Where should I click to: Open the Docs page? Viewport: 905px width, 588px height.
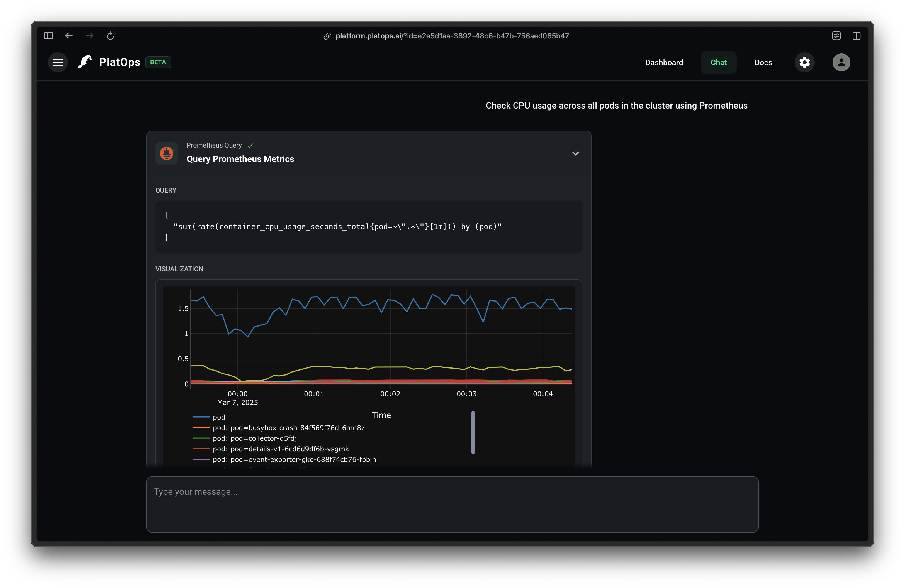pos(763,62)
